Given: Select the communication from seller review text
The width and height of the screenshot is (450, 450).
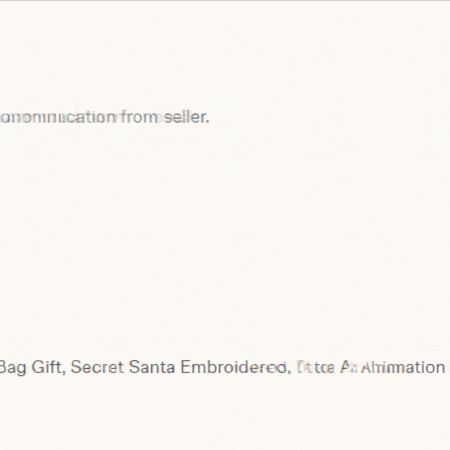Looking at the screenshot, I should [x=105, y=117].
